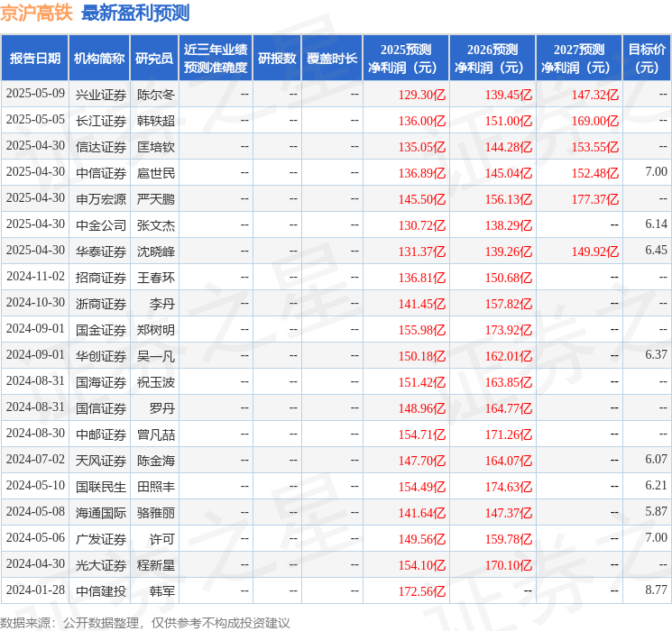This screenshot has width=672, height=631.
Task: Select the 研报数 column header
Action: click(x=276, y=59)
